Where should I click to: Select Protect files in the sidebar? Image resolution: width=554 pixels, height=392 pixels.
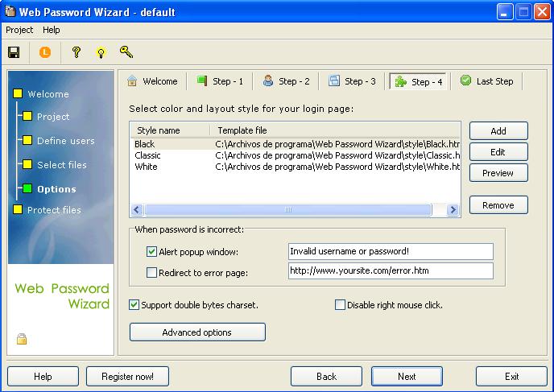click(54, 210)
